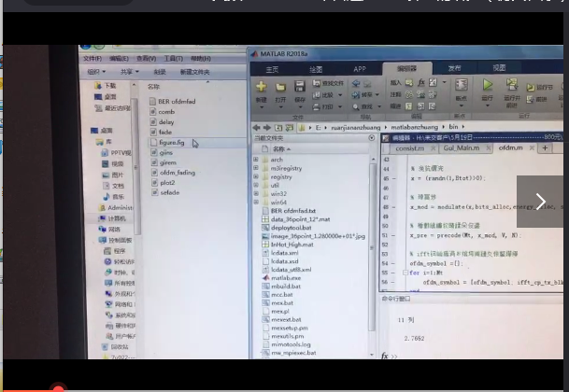This screenshot has height=392, width=569.
Task: Click the 共享 button in Explorer toolbar
Action: [x=130, y=72]
